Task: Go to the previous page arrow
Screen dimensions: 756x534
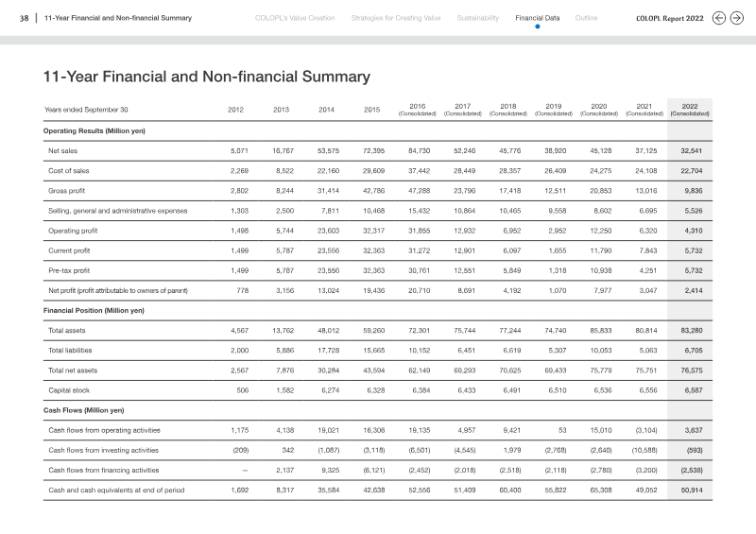Action: click(719, 18)
